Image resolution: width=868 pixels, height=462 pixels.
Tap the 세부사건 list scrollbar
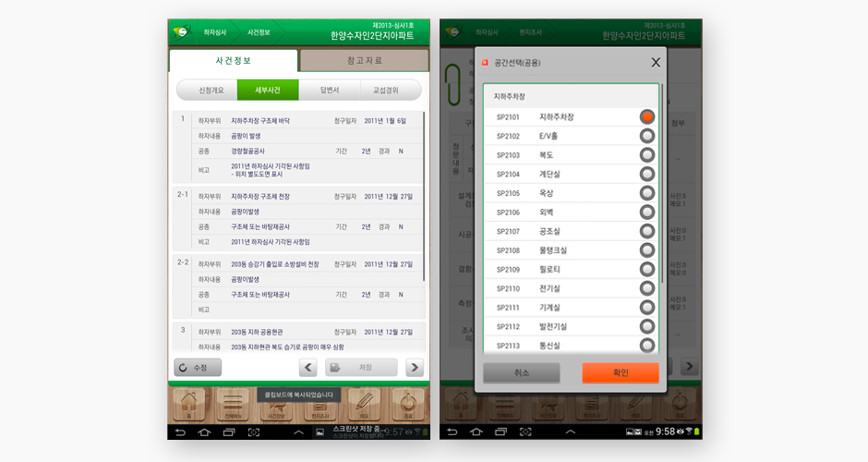coord(424,197)
